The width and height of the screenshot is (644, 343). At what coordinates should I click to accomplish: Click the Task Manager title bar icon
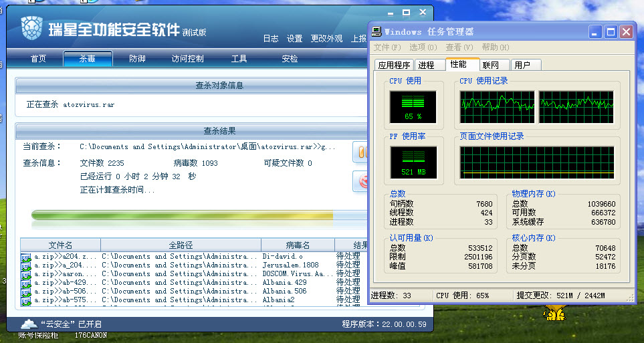[377, 31]
